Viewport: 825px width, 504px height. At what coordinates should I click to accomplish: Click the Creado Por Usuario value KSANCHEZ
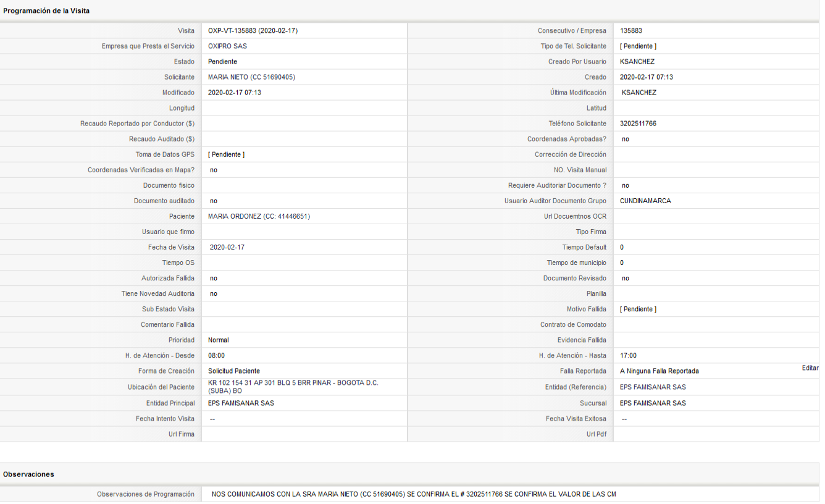637,62
